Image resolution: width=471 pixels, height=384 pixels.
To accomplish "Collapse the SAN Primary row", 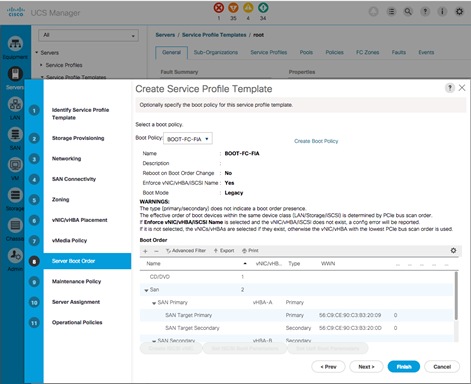I will click(154, 303).
